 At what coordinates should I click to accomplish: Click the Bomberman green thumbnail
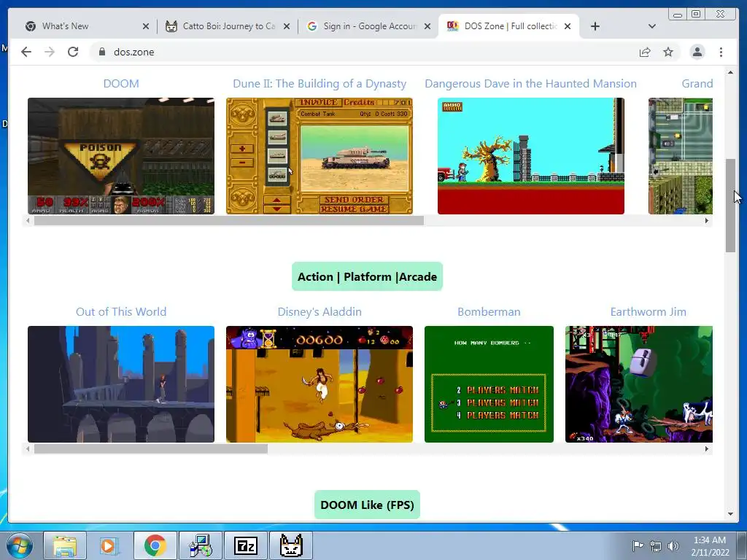tap(489, 384)
